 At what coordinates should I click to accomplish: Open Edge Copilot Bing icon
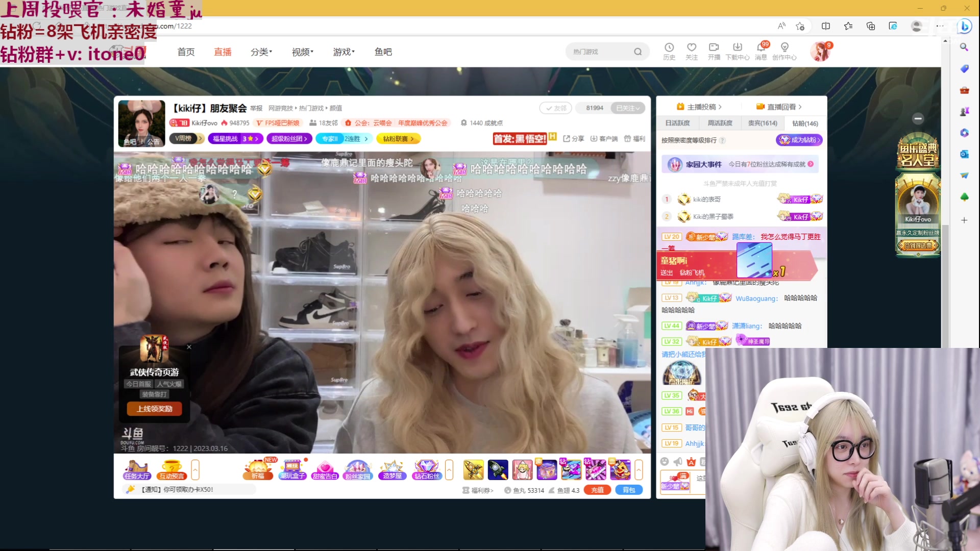(x=965, y=26)
